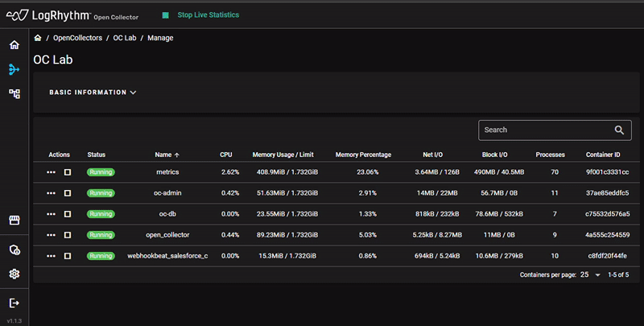Stop the open_collector container square button
This screenshot has height=326, width=644.
pos(68,235)
